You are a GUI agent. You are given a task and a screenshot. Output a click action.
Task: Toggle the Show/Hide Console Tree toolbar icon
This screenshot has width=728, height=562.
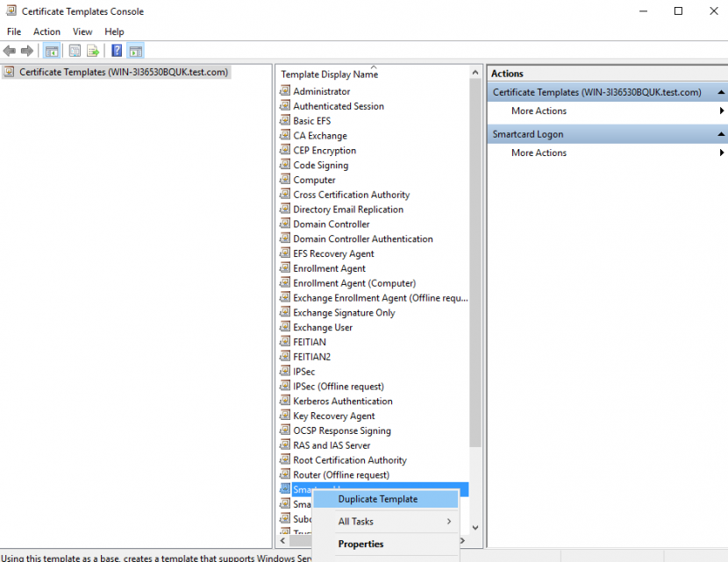51,50
